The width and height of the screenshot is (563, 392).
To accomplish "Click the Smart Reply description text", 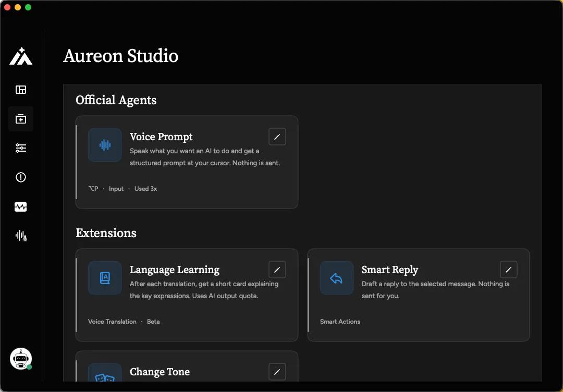I will (x=435, y=290).
